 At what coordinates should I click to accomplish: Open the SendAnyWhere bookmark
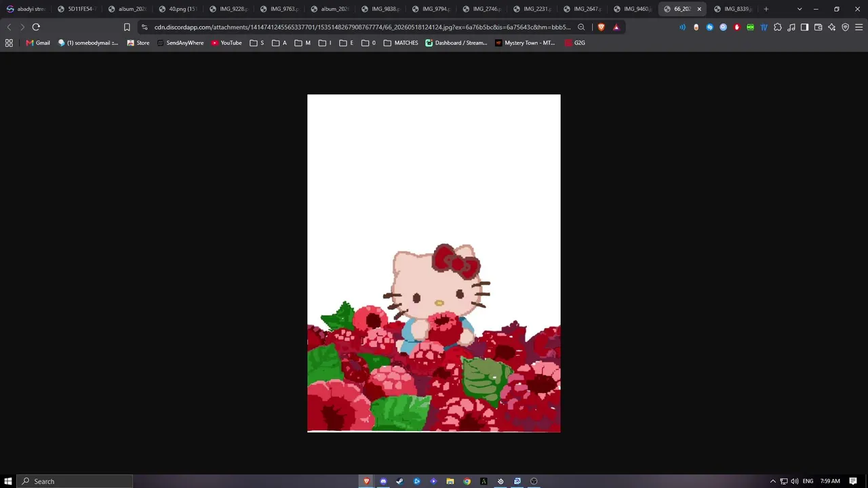(180, 43)
